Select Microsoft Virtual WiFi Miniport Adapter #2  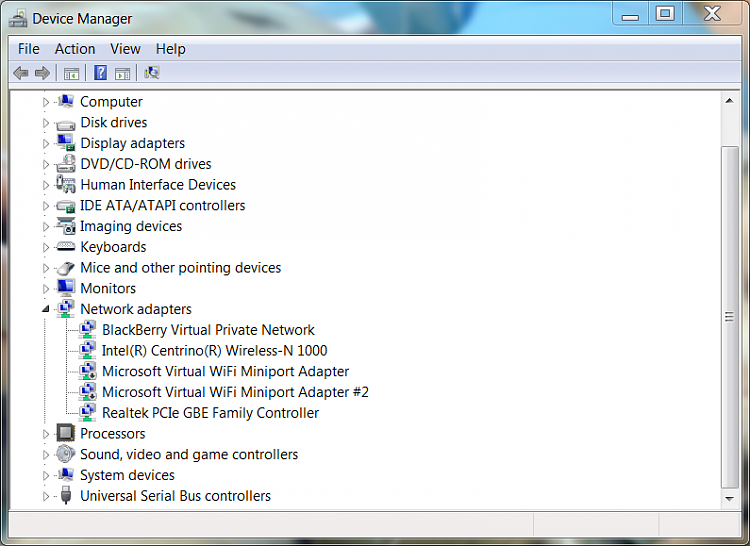click(x=235, y=392)
